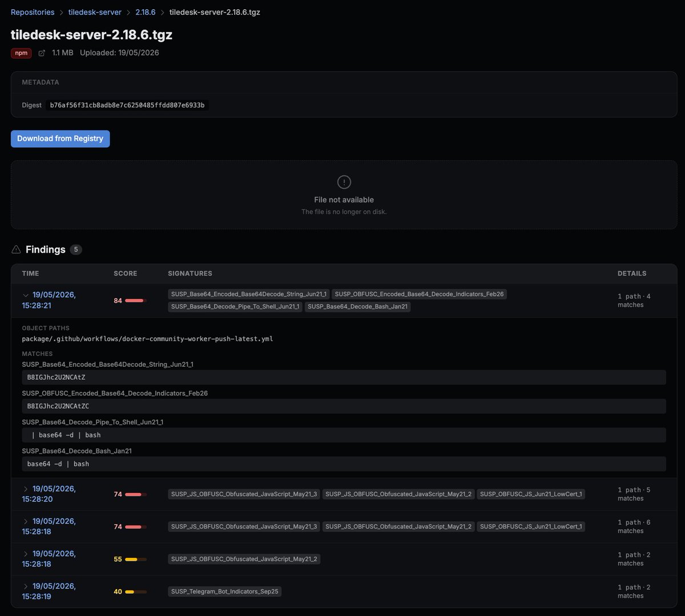Click "1 path · 4 matches" details cell
This screenshot has width=685, height=616.
tap(634, 301)
